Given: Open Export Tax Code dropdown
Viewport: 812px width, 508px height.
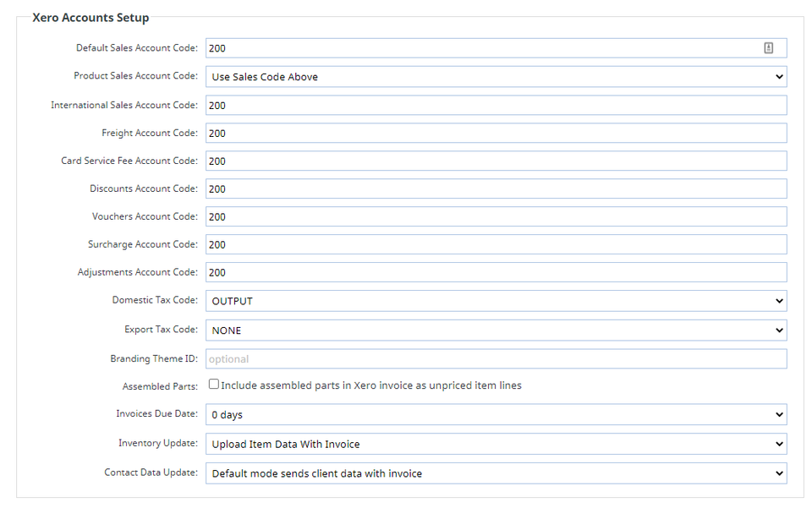Looking at the screenshot, I should point(496,330).
